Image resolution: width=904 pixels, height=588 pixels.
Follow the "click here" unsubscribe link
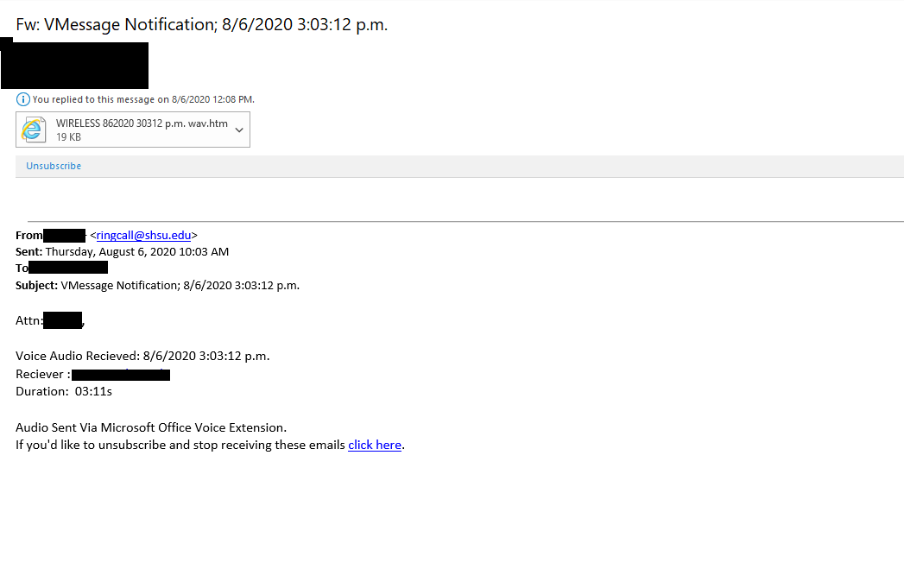[375, 445]
